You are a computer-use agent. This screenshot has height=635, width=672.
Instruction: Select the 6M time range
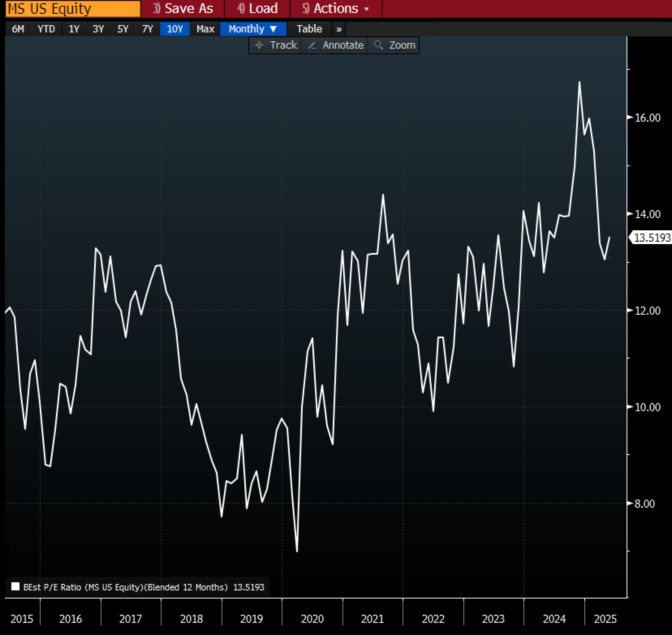(x=18, y=29)
